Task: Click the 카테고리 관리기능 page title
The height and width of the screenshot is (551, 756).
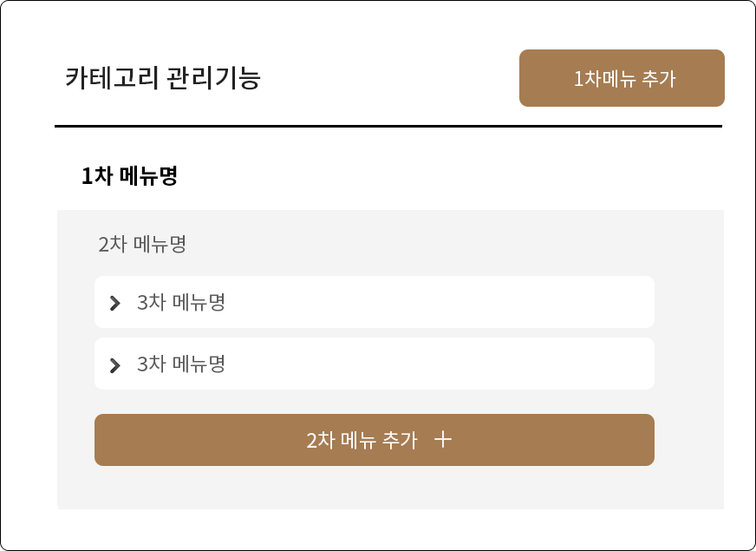Action: (162, 78)
